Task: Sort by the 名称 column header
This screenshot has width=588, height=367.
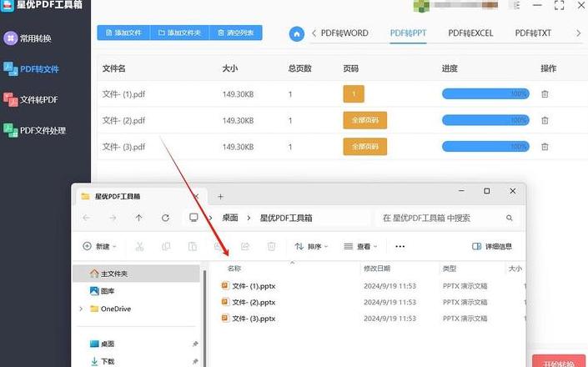Action: click(234, 269)
